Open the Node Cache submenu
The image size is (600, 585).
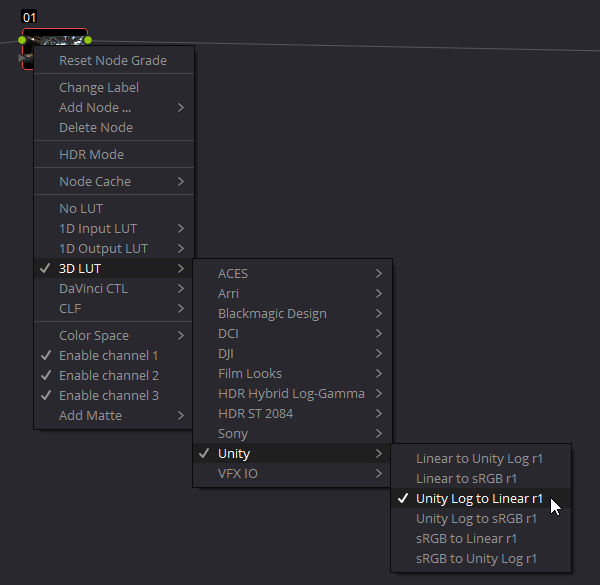pyautogui.click(x=114, y=181)
